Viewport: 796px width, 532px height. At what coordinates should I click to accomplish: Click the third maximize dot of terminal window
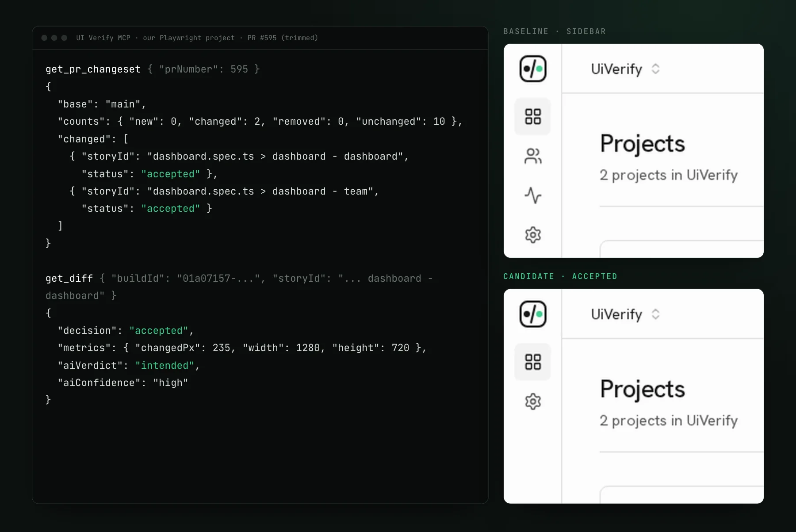pos(64,38)
